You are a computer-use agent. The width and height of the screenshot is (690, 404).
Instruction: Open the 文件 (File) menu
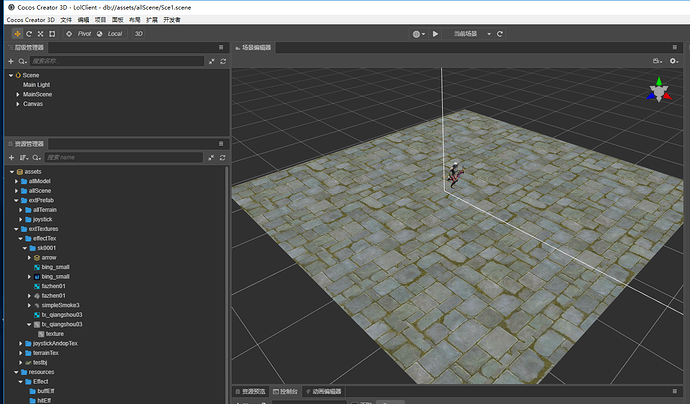pos(66,20)
